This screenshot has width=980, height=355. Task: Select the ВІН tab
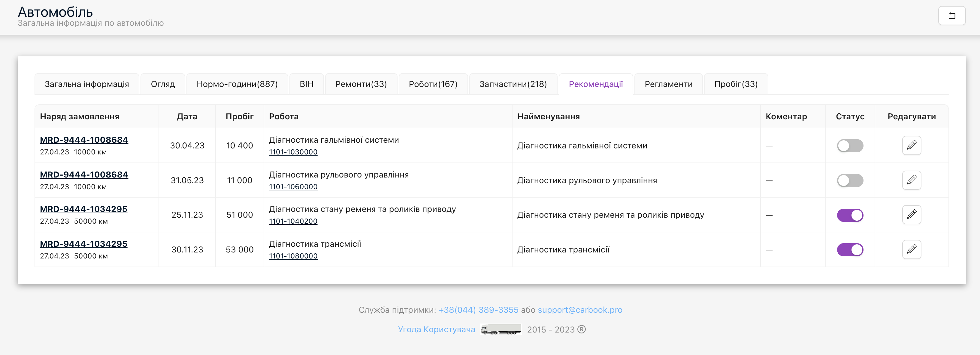tap(307, 84)
